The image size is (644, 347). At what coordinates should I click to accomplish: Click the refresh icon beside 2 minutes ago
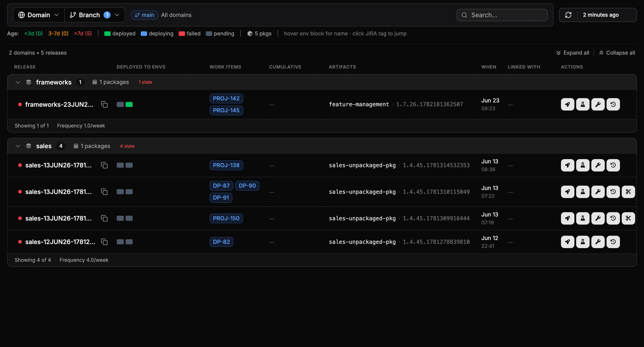click(568, 15)
